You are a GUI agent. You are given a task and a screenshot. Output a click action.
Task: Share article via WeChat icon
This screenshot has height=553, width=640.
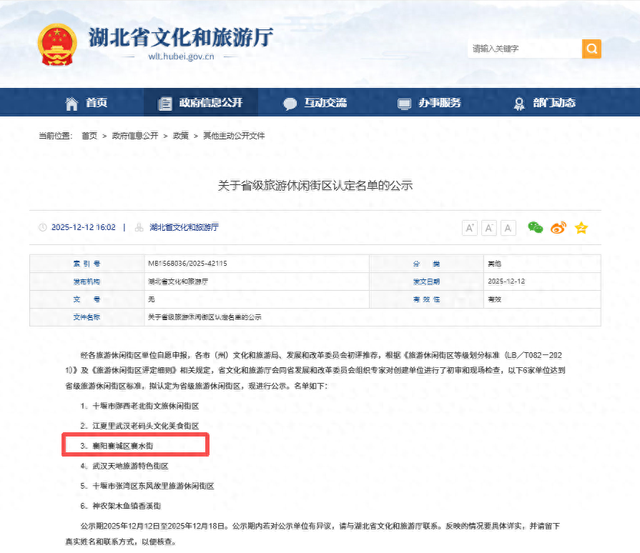pyautogui.click(x=535, y=227)
